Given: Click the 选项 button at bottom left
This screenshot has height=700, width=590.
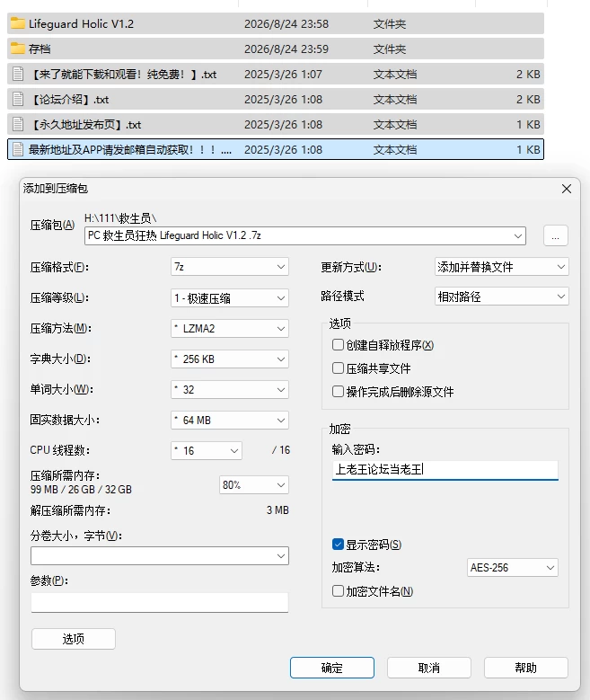Looking at the screenshot, I should (74, 639).
